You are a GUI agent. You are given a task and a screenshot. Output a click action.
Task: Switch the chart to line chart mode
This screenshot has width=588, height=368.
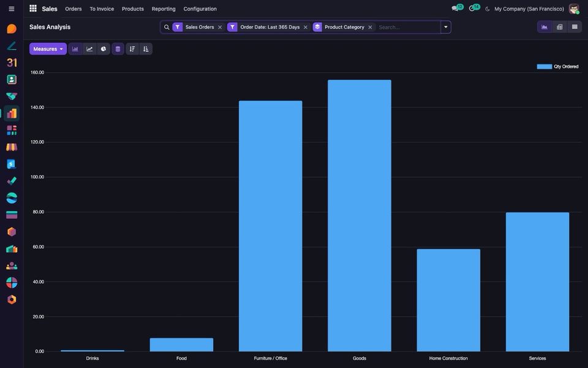click(89, 49)
